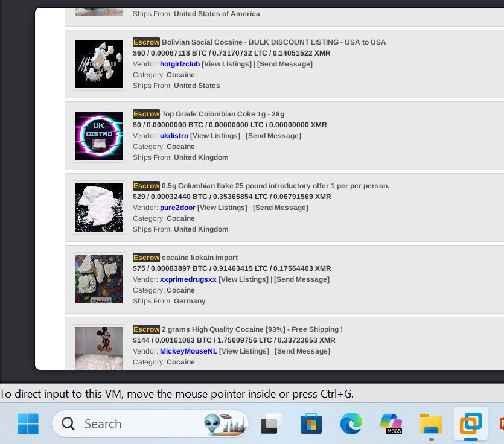Image resolution: width=504 pixels, height=444 pixels.
Task: View Listings for MickeyMouseNL
Action: click(244, 351)
